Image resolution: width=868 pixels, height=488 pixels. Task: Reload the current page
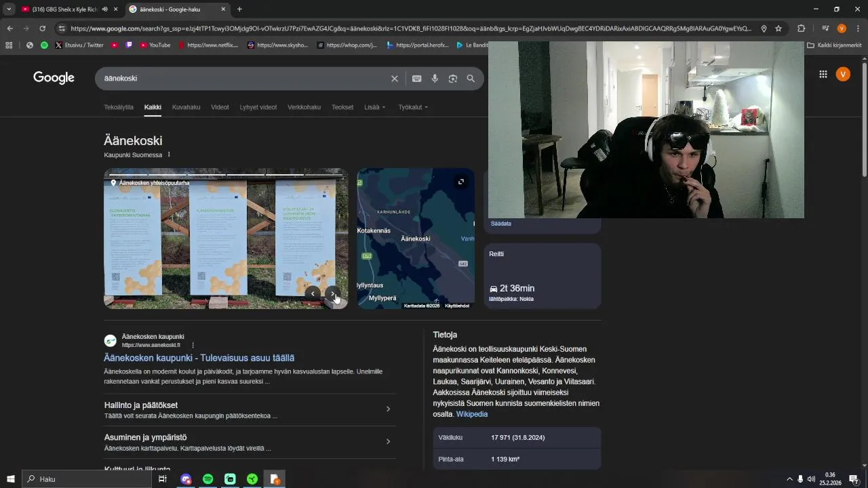[x=42, y=28]
